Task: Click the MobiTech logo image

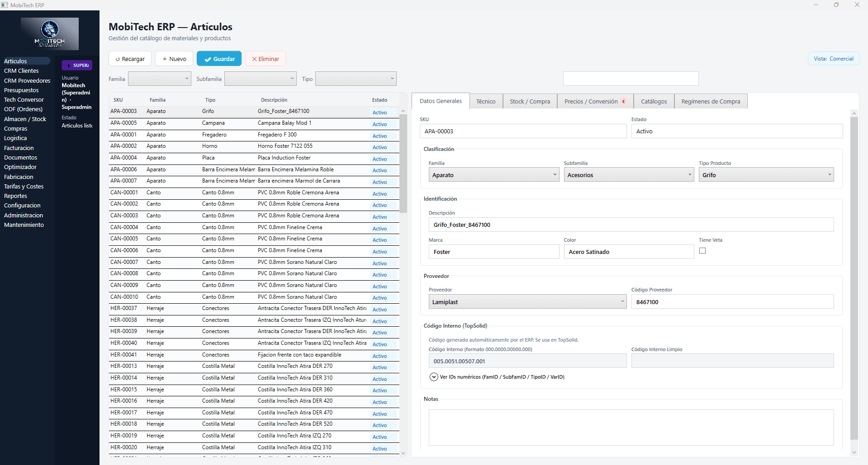Action: click(x=50, y=34)
